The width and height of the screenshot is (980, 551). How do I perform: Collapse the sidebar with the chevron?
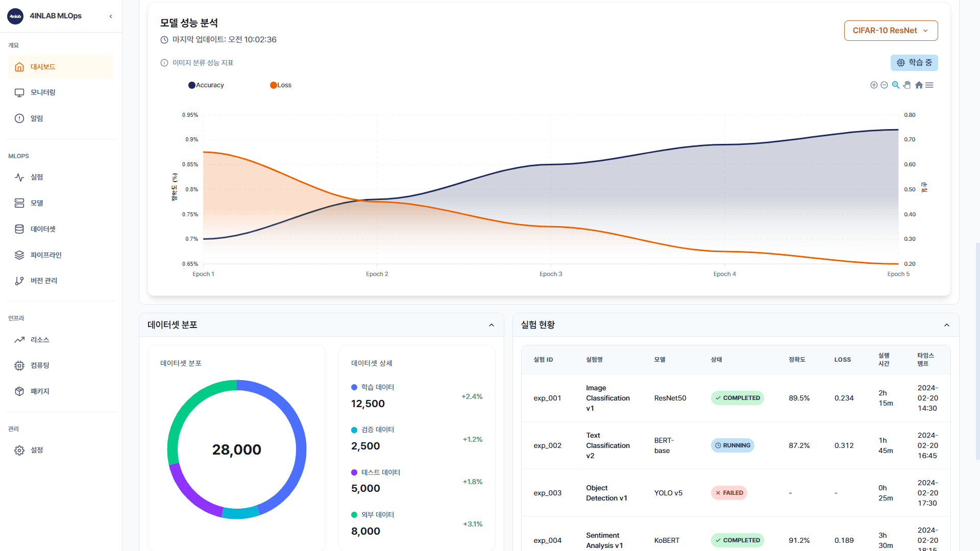tap(111, 16)
